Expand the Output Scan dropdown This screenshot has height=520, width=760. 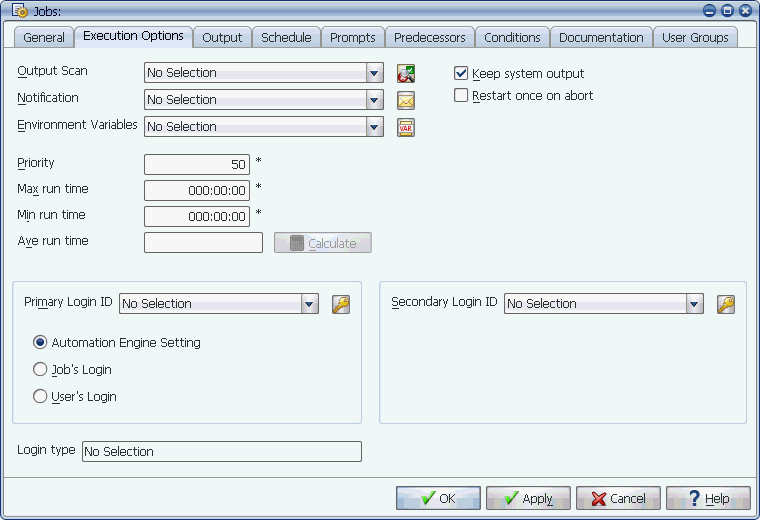(x=374, y=73)
